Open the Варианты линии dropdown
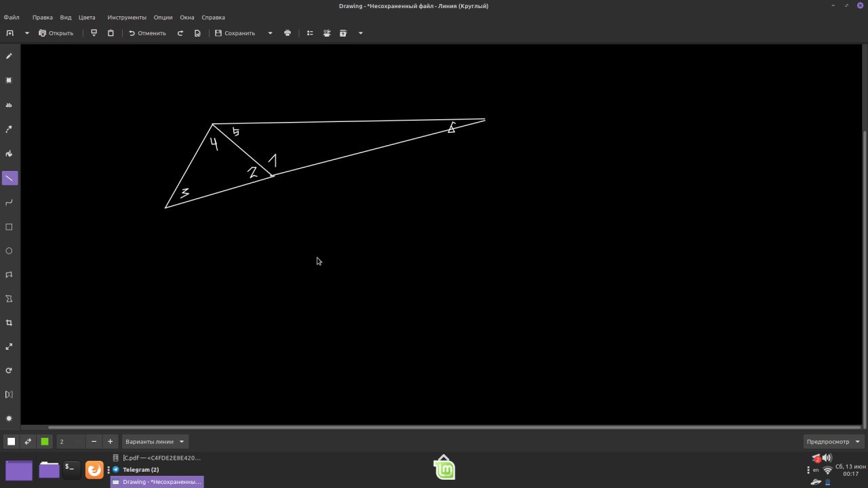This screenshot has height=488, width=868. [x=155, y=441]
